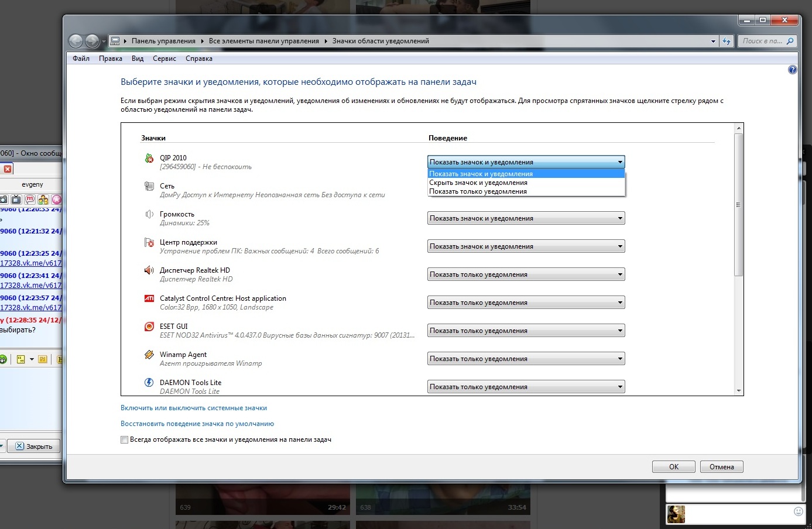Click the Центр поддержки flag icon
The width and height of the screenshot is (812, 529).
(x=149, y=242)
